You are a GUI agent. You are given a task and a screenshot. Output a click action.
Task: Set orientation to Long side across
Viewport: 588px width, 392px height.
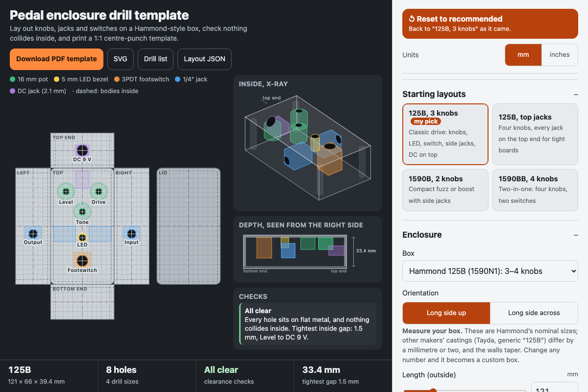tap(534, 313)
